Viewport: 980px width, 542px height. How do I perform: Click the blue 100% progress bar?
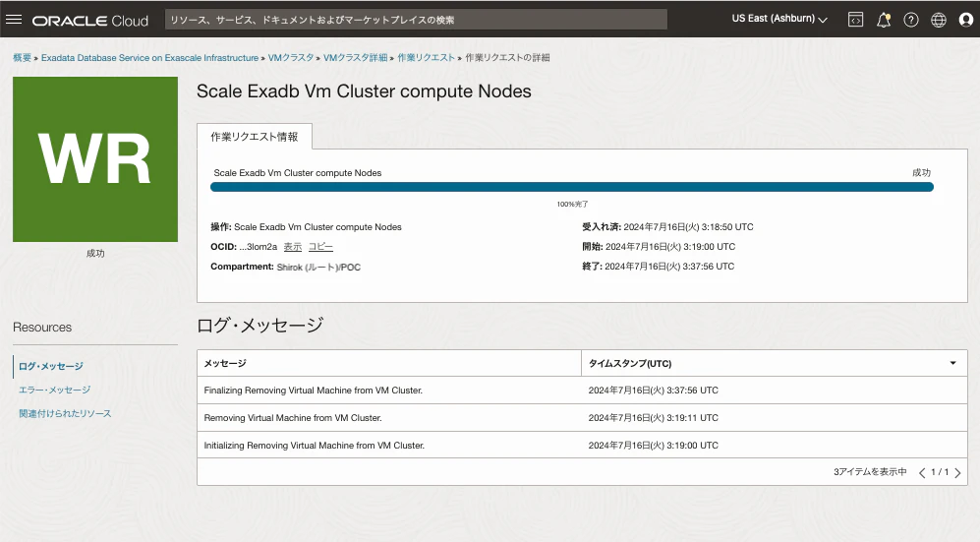tap(572, 187)
